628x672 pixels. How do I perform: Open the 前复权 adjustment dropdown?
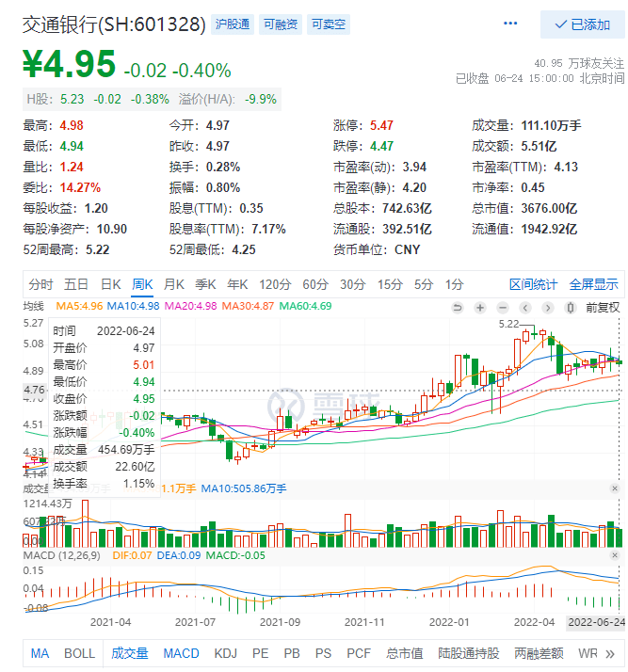[603, 307]
